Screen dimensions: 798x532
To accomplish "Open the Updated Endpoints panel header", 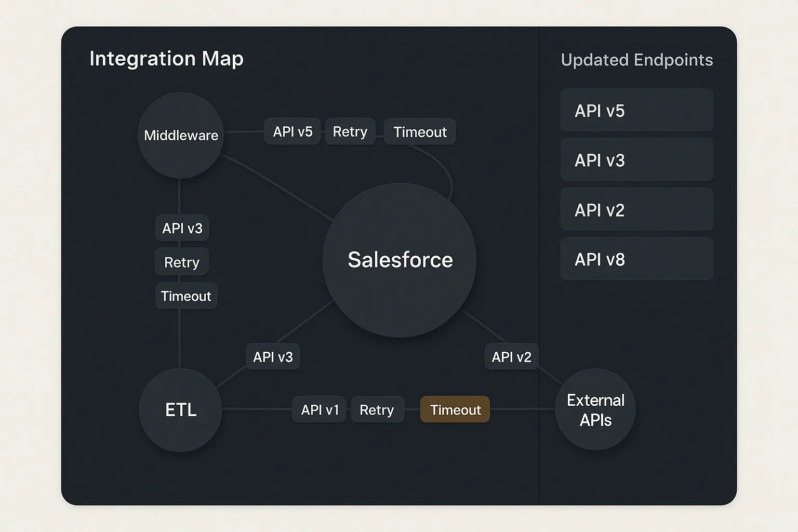I will pos(636,60).
